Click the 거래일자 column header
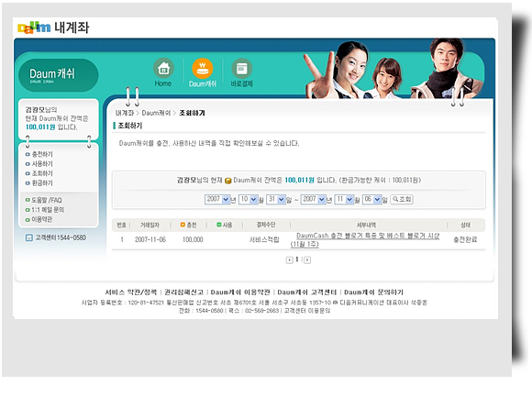Screen dimensions: 532x397 click(150, 225)
